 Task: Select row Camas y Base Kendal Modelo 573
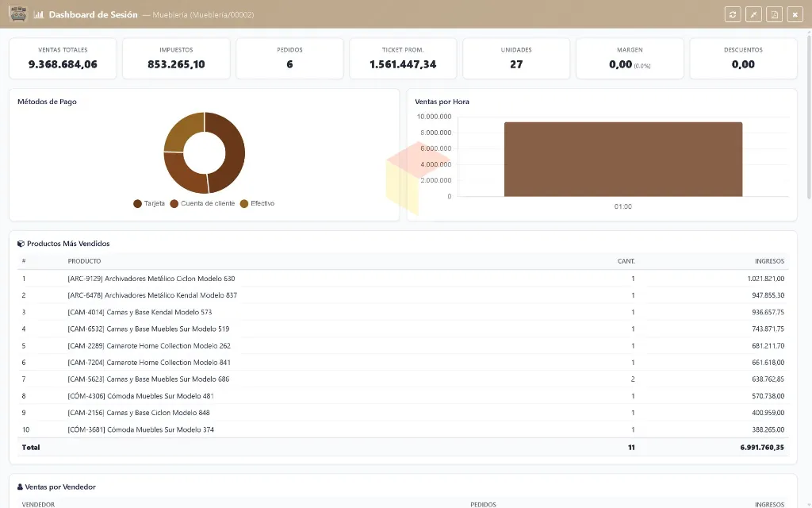[403, 312]
